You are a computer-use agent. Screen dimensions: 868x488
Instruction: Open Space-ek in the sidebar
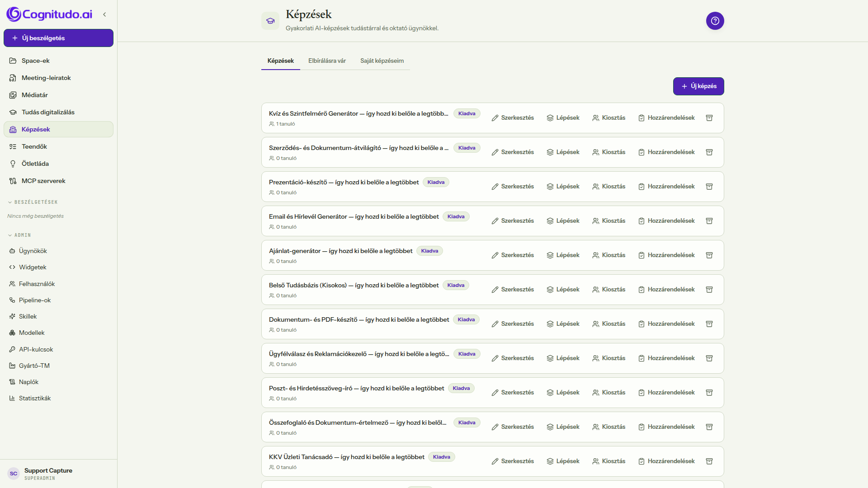pyautogui.click(x=58, y=61)
